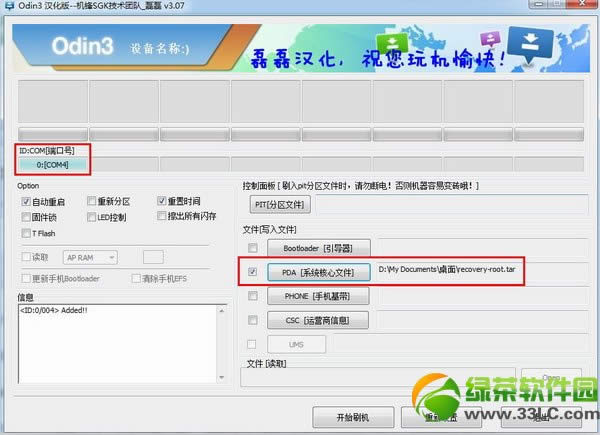The height and width of the screenshot is (435, 600).
Task: Click the CSC [运营商信息] button
Action: click(318, 320)
